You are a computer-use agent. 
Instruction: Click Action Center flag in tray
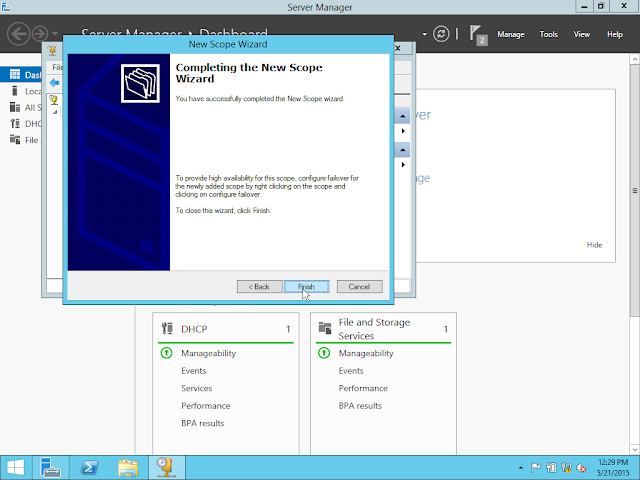pyautogui.click(x=536, y=467)
